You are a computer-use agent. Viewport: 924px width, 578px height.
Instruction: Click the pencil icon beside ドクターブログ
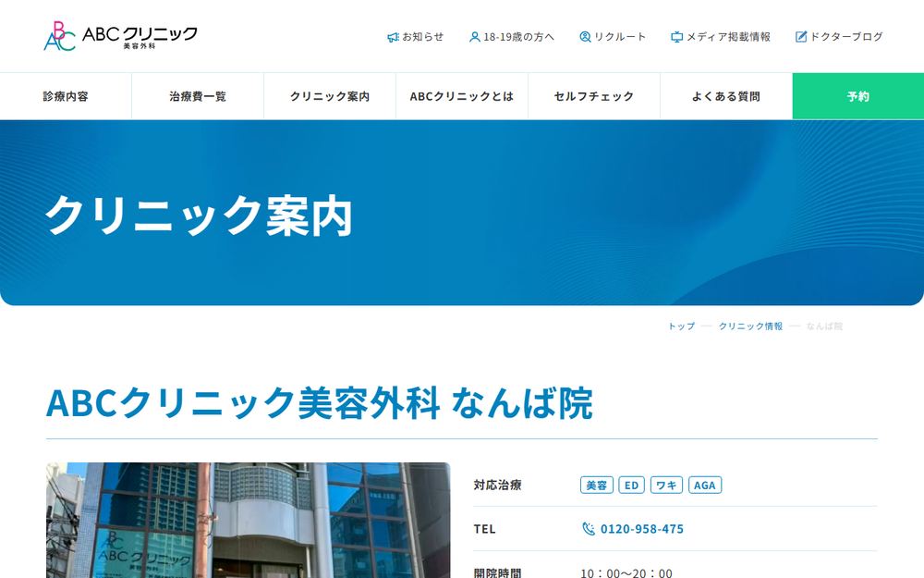pos(801,37)
